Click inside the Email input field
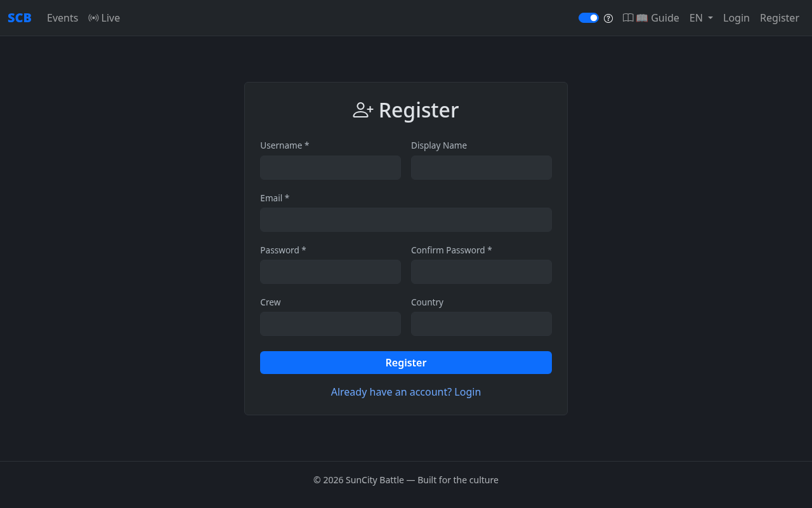Viewport: 812px width, 508px height. point(406,219)
